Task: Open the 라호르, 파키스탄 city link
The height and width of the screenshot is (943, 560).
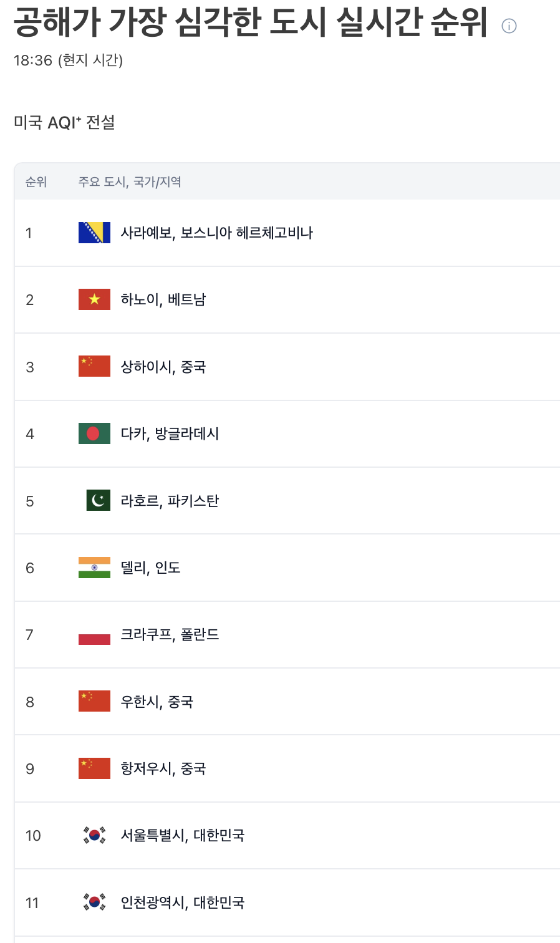Action: pyautogui.click(x=170, y=500)
